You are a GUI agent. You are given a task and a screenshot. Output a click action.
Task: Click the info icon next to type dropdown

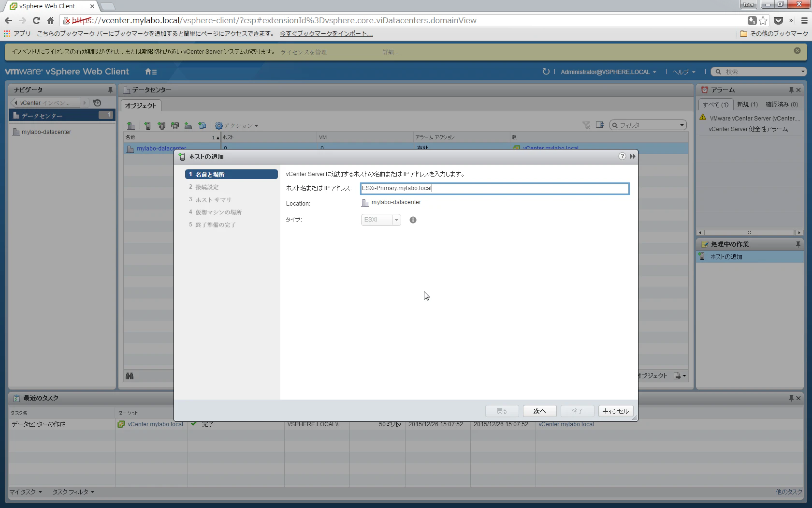coord(413,220)
